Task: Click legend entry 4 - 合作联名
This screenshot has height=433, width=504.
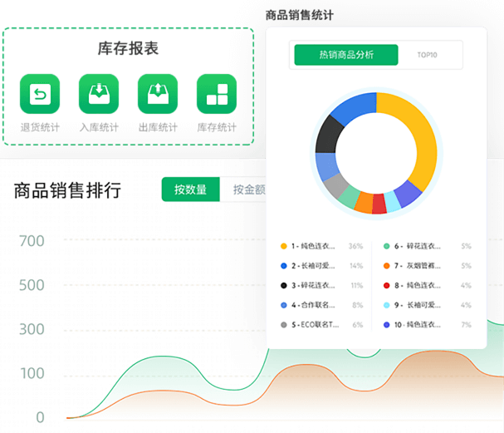Action: tap(316, 305)
